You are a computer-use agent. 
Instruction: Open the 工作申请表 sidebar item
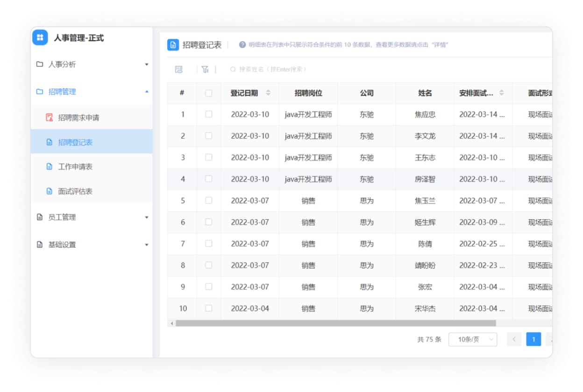coord(92,167)
